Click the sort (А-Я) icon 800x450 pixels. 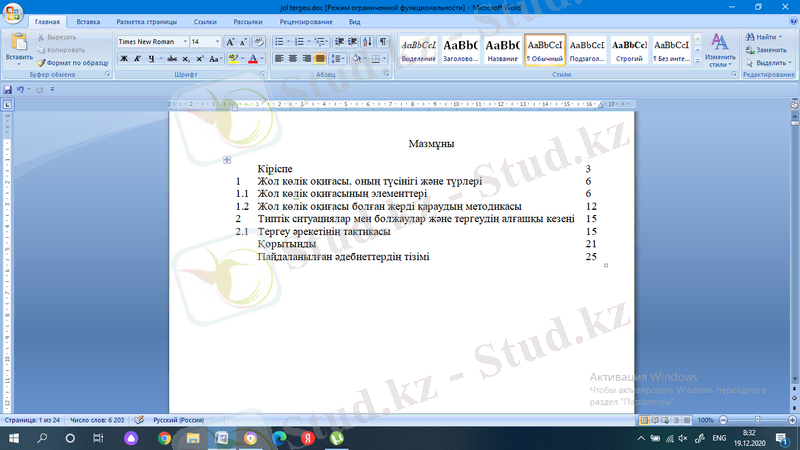coord(368,42)
